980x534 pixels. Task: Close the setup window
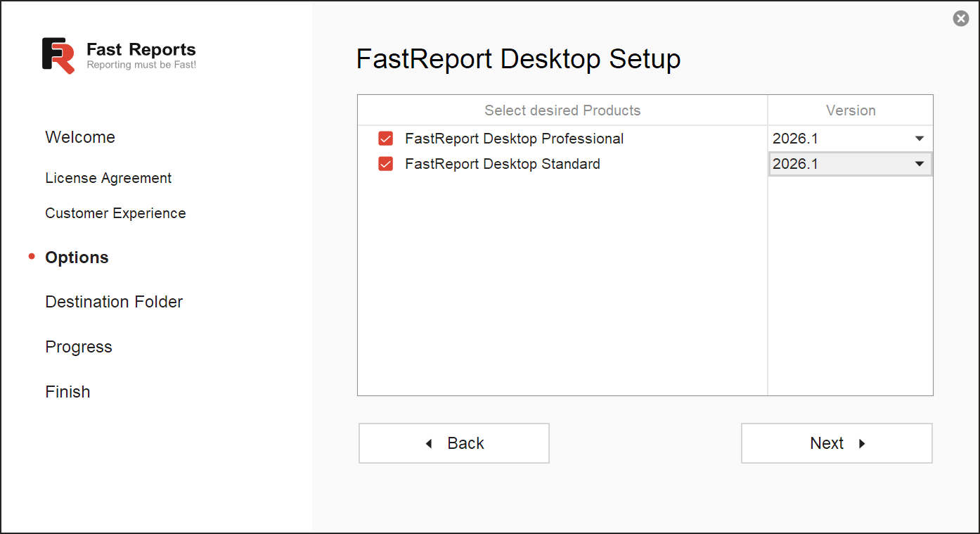coord(960,19)
